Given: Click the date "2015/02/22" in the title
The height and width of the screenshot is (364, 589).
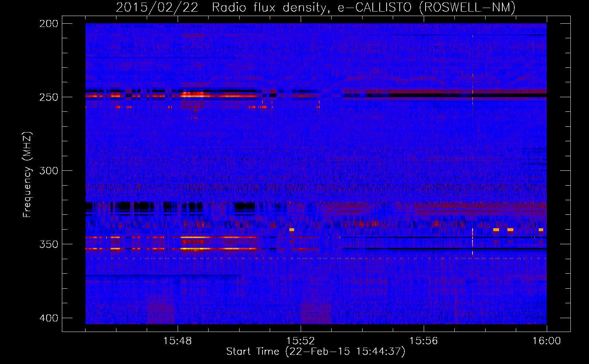Looking at the screenshot, I should click(157, 7).
